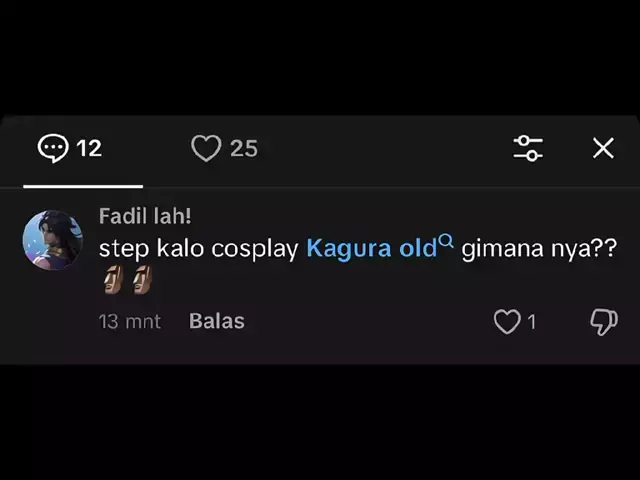The image size is (640, 480).
Task: Switch to the likes tab heart icon
Action: pyautogui.click(x=205, y=148)
